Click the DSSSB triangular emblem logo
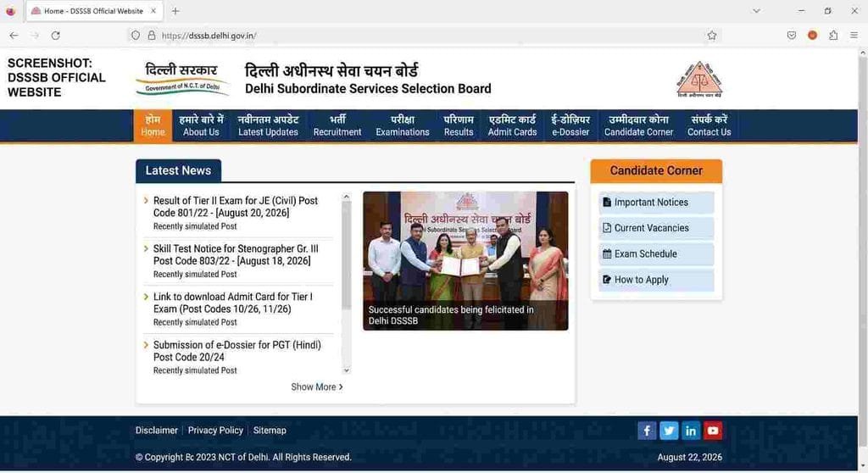The image size is (868, 473). click(x=699, y=79)
